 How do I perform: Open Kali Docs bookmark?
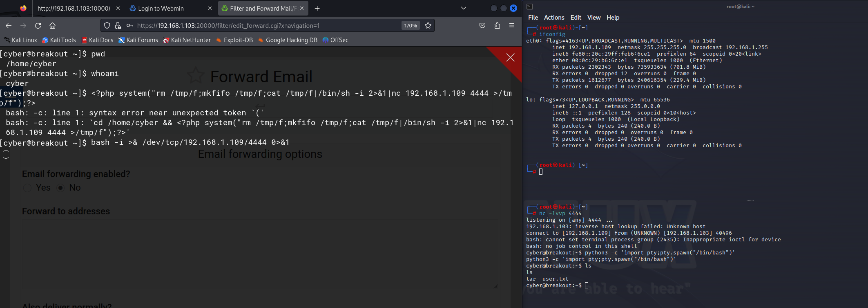pyautogui.click(x=97, y=40)
